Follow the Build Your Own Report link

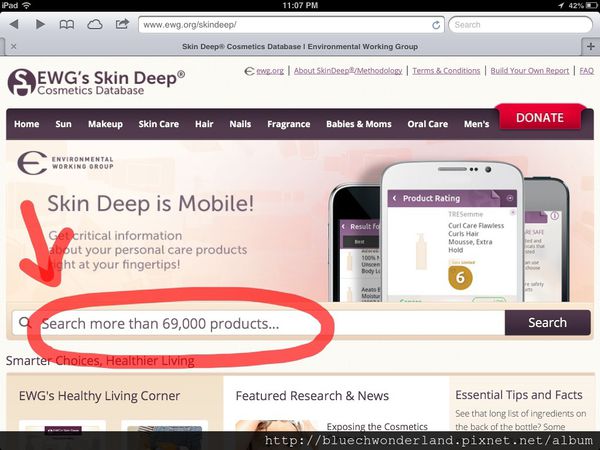529,71
